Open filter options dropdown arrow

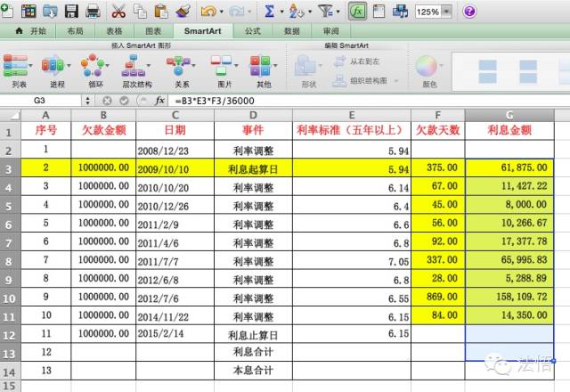click(338, 12)
